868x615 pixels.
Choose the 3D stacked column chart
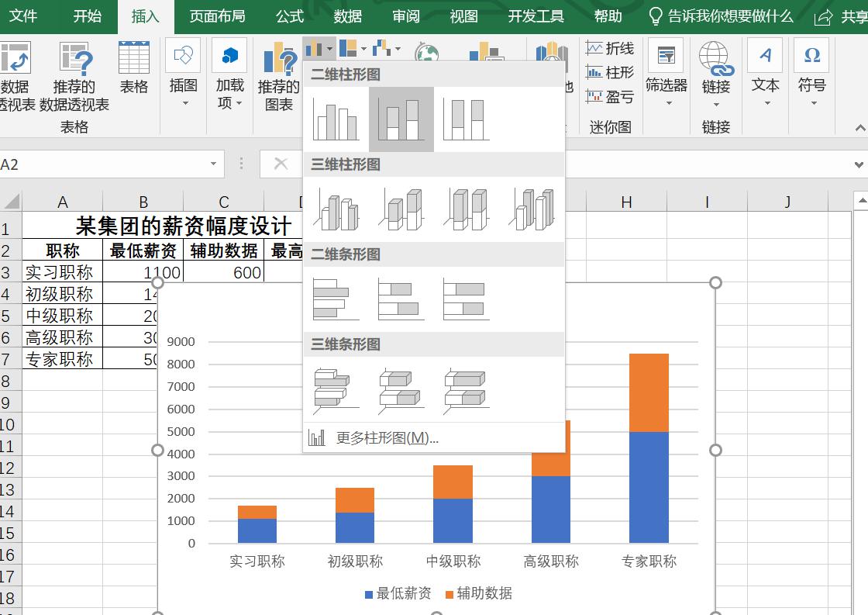[x=401, y=209]
